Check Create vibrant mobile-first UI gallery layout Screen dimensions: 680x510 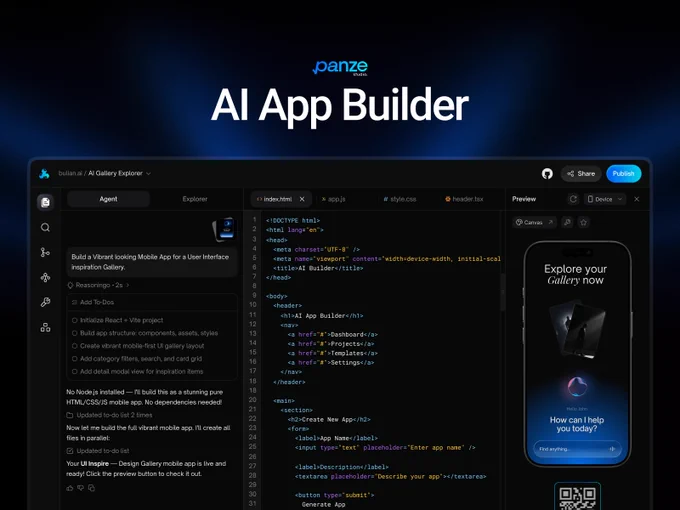tap(75, 346)
